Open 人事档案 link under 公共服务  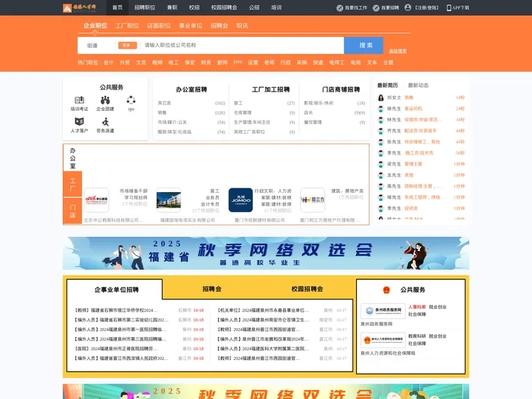pos(417,307)
